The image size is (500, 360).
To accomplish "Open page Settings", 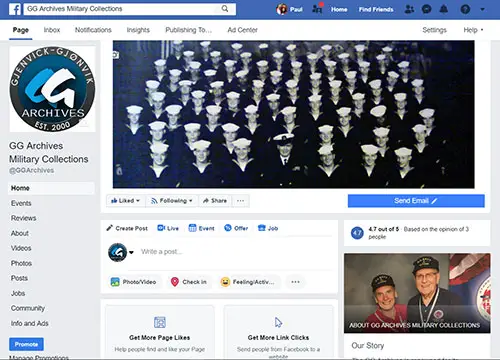I will click(434, 30).
